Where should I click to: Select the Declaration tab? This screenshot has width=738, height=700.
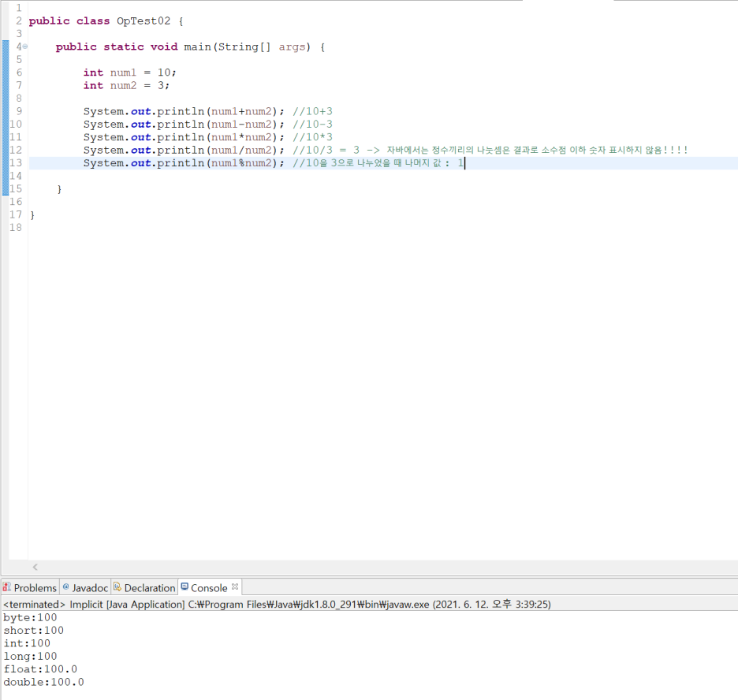click(144, 587)
